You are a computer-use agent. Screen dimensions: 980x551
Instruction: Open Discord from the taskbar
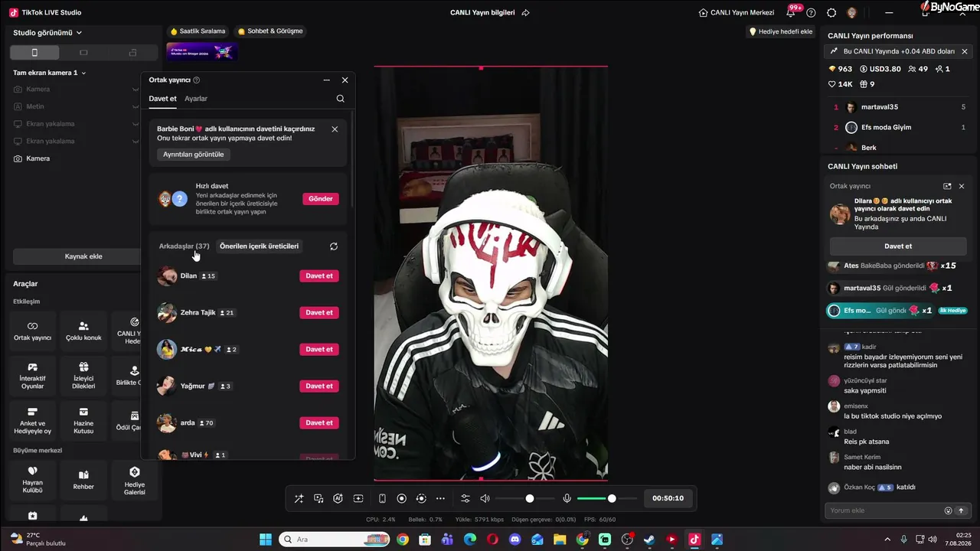[515, 540]
